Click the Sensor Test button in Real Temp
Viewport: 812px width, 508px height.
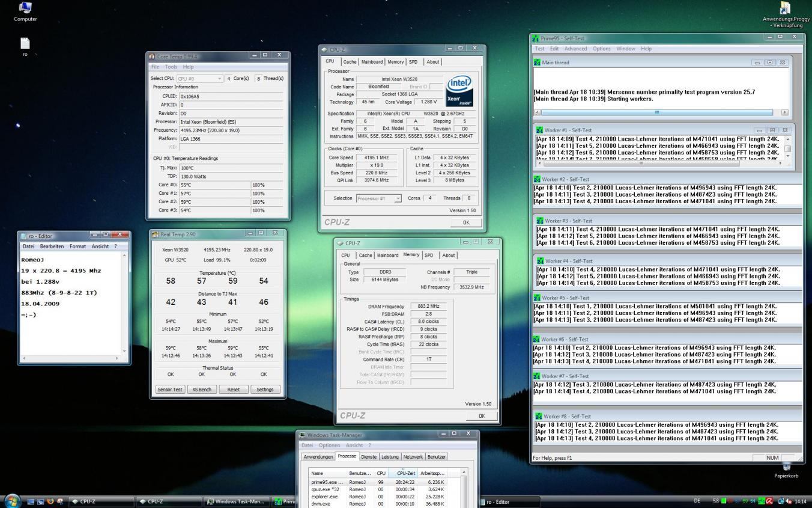point(169,389)
